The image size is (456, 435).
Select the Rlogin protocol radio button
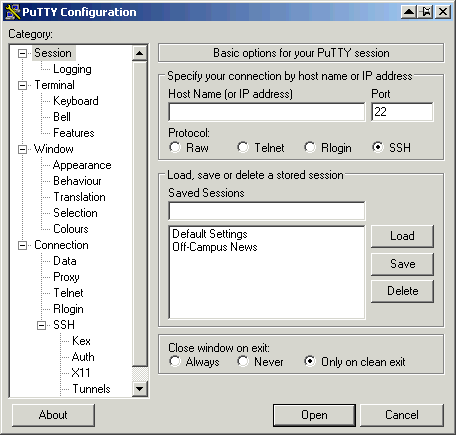coord(310,147)
